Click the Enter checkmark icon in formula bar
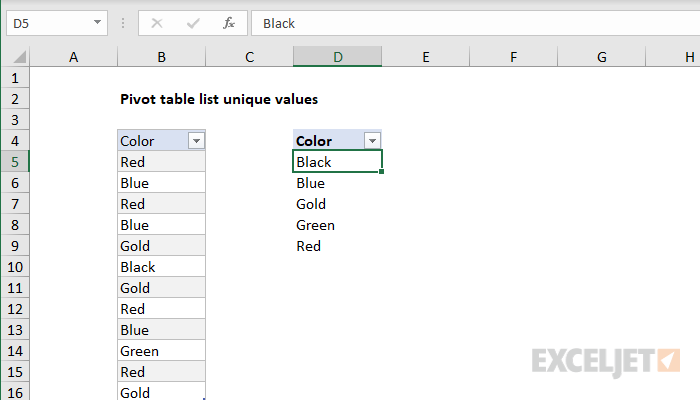The height and width of the screenshot is (400, 700). (x=193, y=23)
